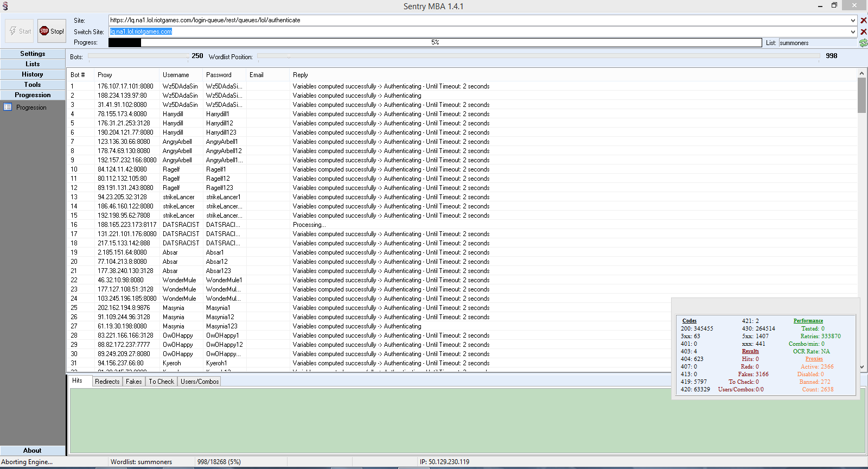Click the Performance heading in the stats panel

tap(808, 321)
